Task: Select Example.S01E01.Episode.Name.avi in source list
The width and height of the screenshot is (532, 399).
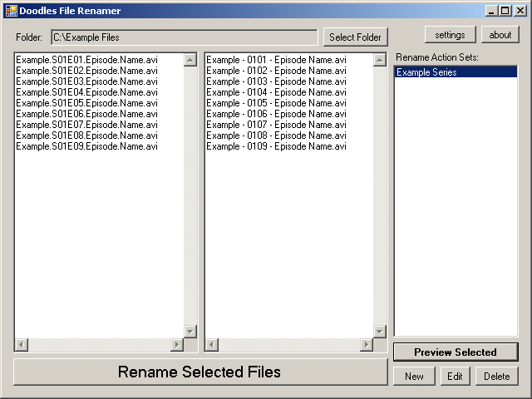Action: click(x=86, y=60)
